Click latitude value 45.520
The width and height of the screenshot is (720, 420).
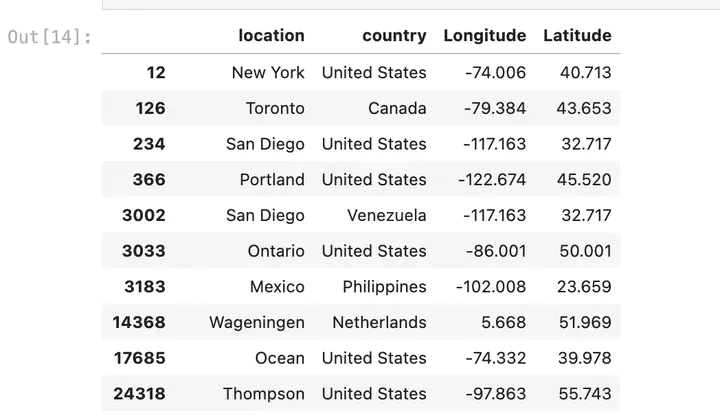pos(586,180)
